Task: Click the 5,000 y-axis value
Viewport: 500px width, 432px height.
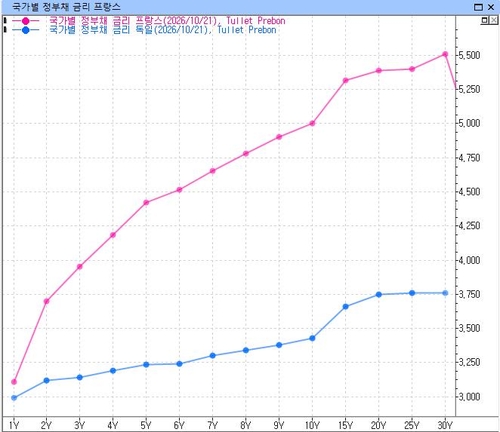Action: [x=469, y=123]
